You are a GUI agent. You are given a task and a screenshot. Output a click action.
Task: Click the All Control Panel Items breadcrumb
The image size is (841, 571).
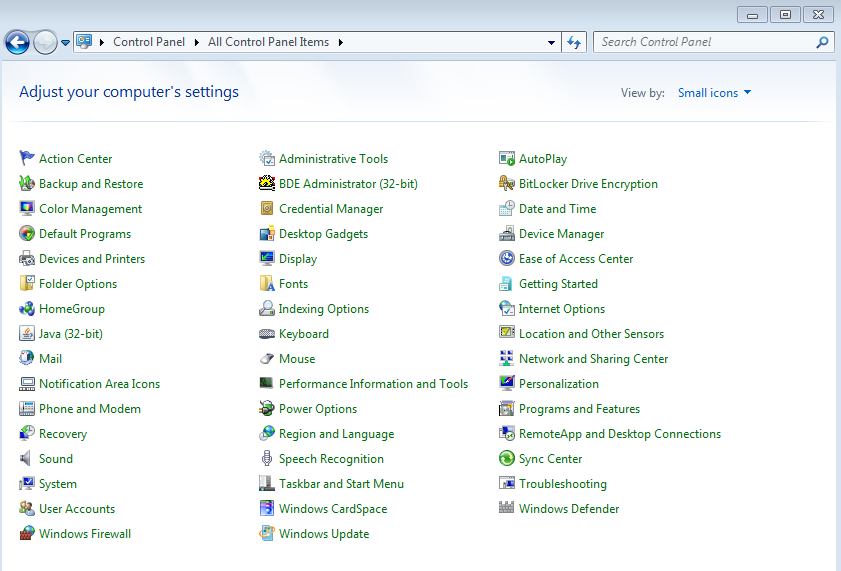click(x=268, y=42)
